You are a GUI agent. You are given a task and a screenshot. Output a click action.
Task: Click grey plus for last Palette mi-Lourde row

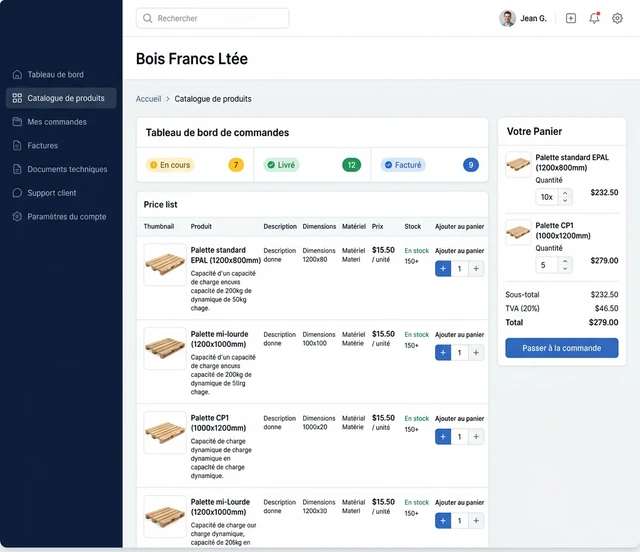point(476,521)
